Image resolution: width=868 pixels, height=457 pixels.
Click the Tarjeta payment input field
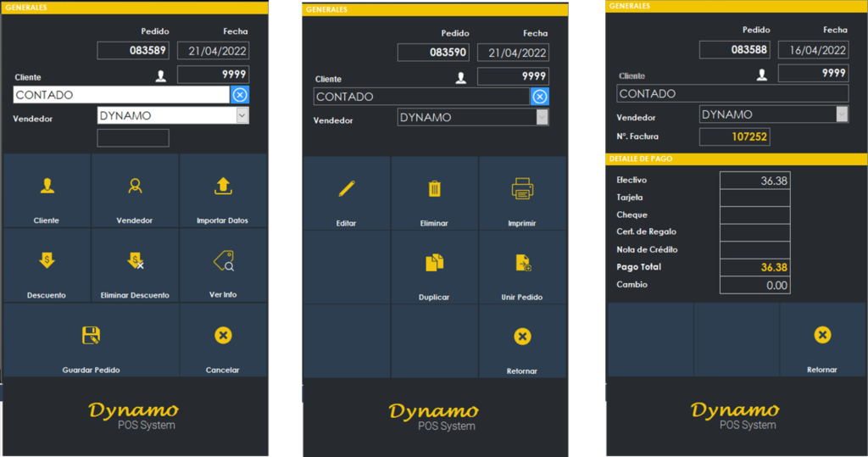coord(754,198)
